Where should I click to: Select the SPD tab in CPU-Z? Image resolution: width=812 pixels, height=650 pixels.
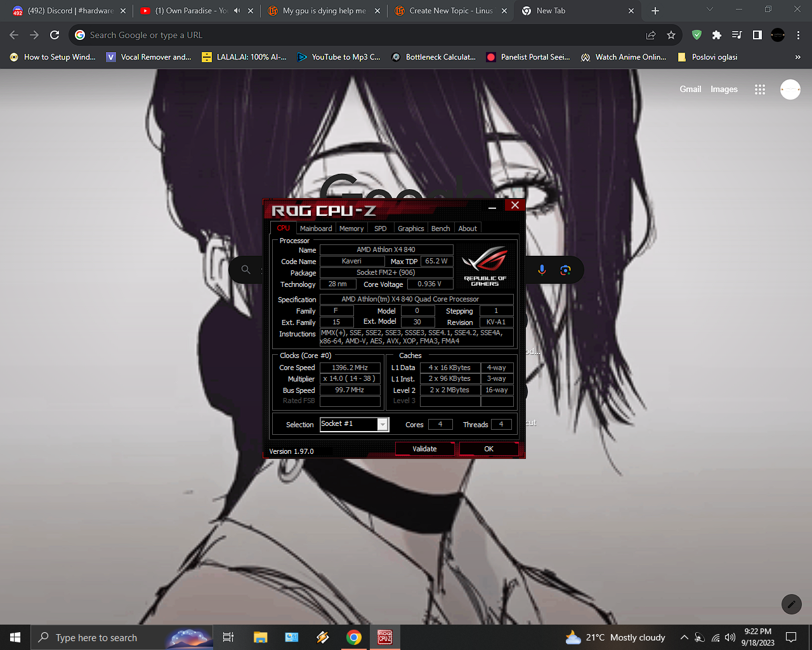click(x=381, y=229)
